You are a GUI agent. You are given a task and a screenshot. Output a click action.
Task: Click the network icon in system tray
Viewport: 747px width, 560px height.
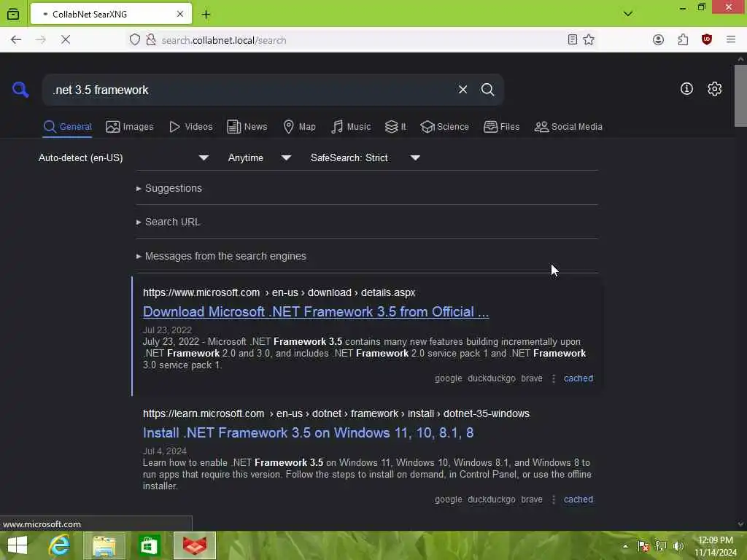pyautogui.click(x=661, y=545)
